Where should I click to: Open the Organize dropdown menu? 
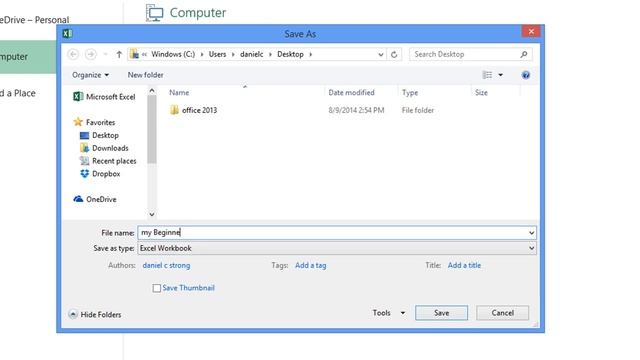coord(91,75)
